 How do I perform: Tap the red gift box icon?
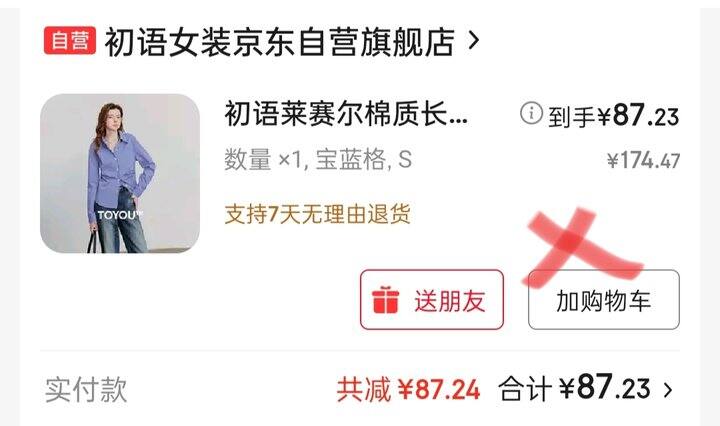385,300
